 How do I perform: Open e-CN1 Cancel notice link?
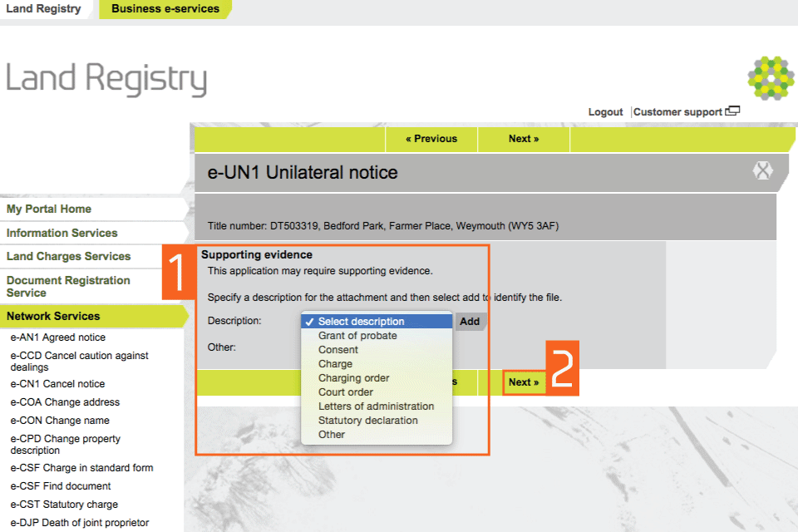tap(57, 384)
